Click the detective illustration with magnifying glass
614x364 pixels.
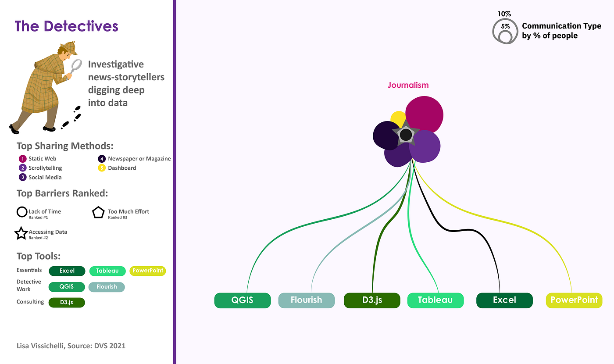tap(45, 87)
